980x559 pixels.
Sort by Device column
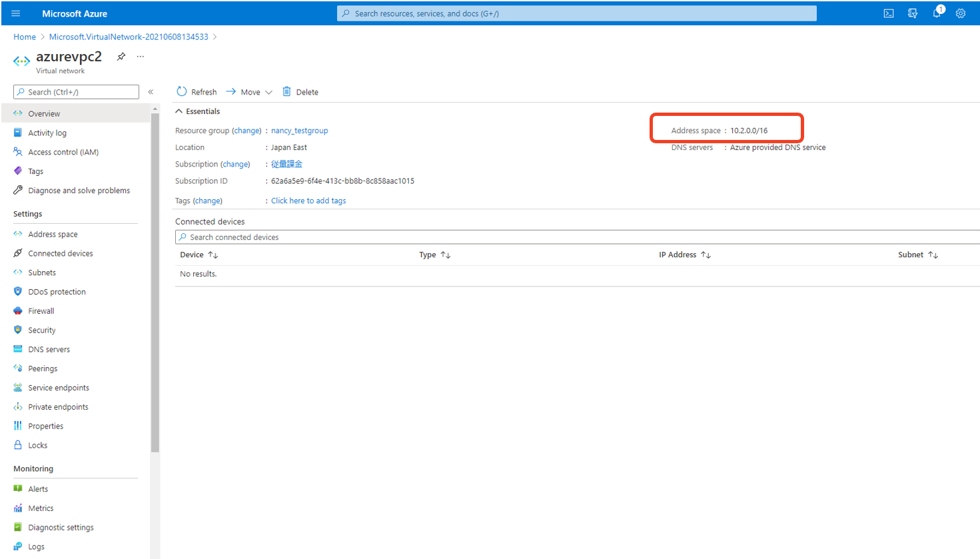(x=199, y=255)
